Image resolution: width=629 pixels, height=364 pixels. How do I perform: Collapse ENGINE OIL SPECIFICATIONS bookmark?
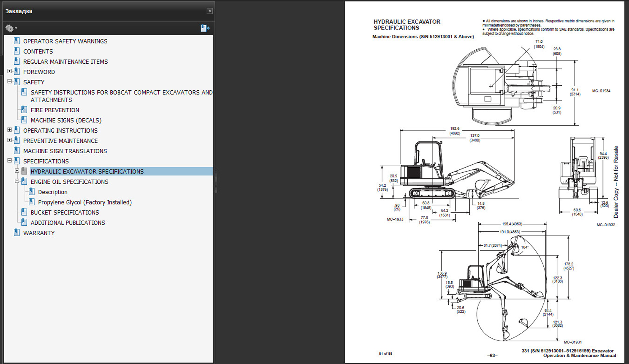[x=17, y=181]
